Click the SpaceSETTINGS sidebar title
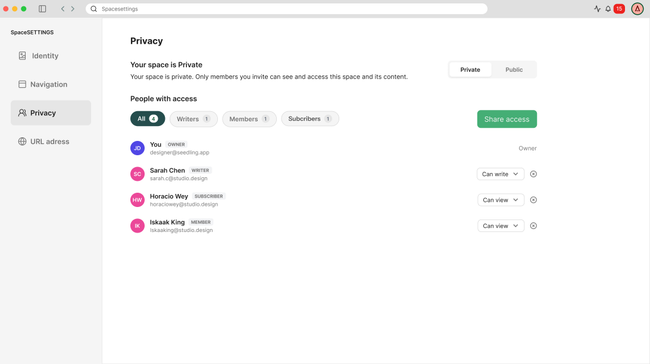Image resolution: width=650 pixels, height=364 pixels. 32,32
